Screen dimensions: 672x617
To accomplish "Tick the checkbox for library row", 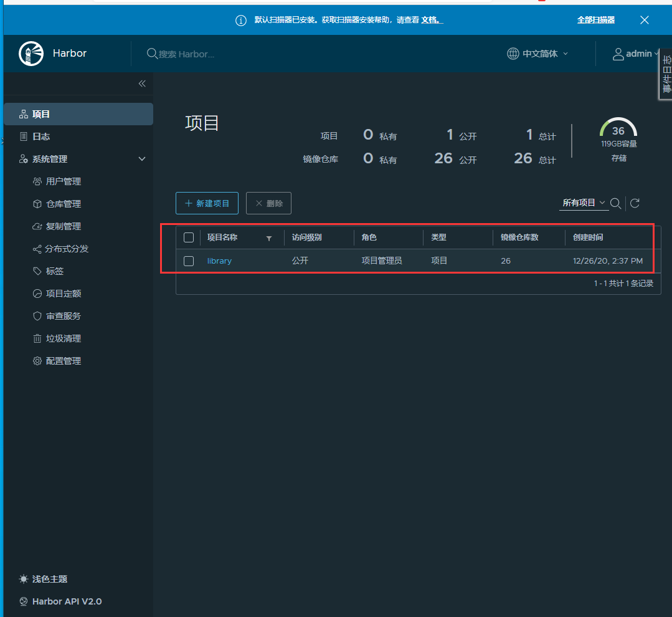I will pyautogui.click(x=189, y=261).
